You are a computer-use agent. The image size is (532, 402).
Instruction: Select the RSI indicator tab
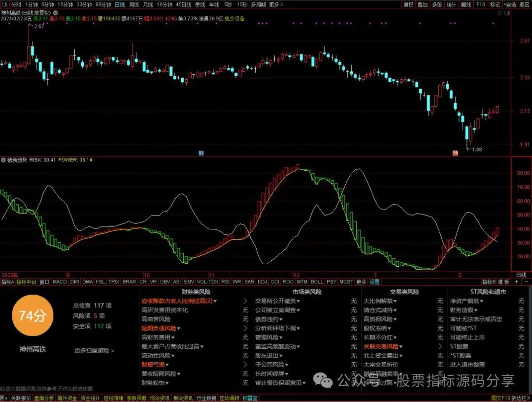tap(225, 281)
